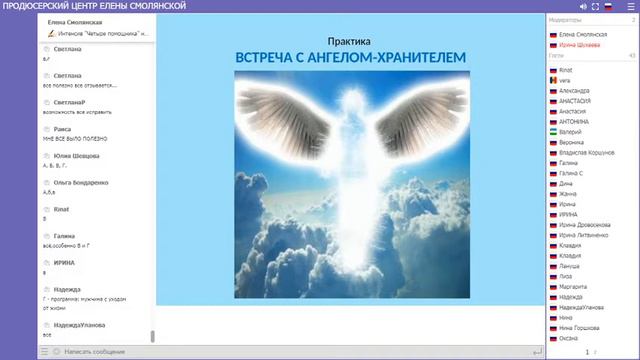Select the chat message 'все полезно все отзывается...'
Image resolution: width=640 pixels, height=360 pixels.
tap(80, 86)
